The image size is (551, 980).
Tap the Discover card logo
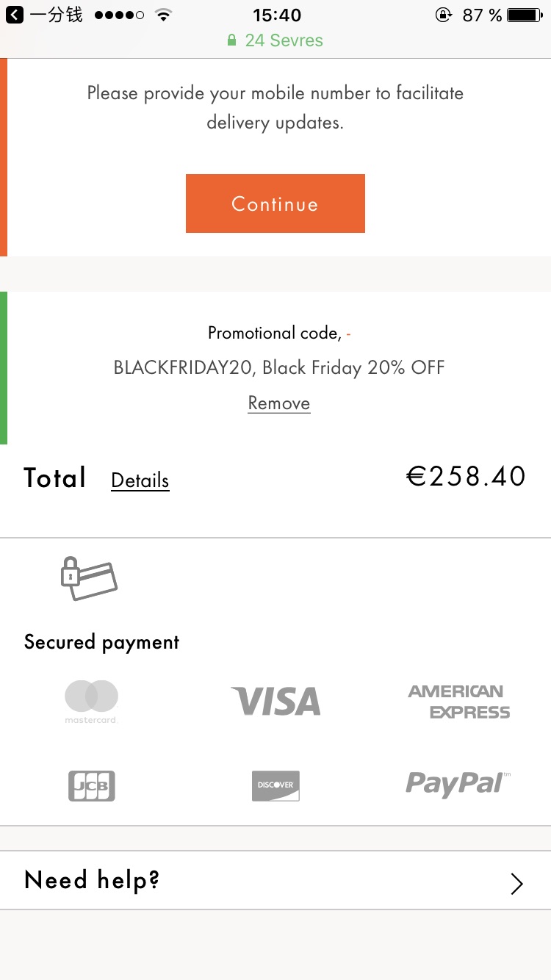(x=275, y=785)
